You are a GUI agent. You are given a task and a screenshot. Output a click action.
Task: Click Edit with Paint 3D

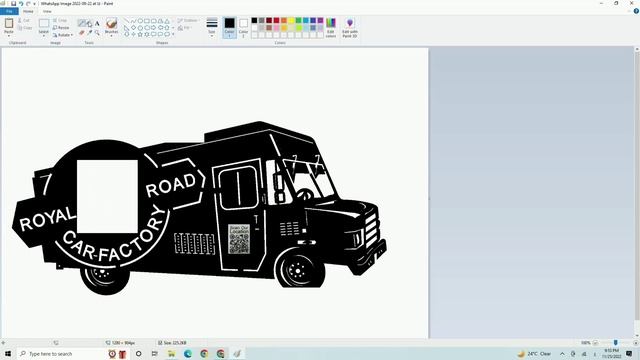pos(350,27)
